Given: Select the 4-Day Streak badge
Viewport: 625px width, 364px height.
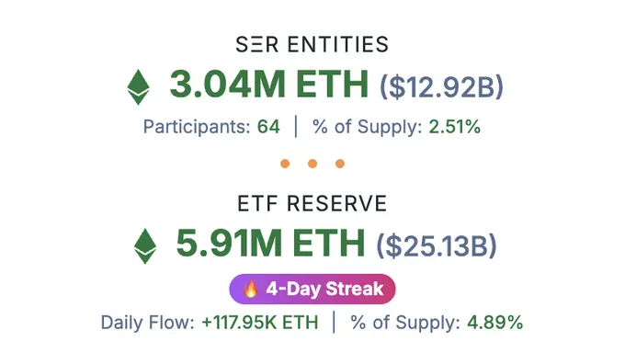Looking at the screenshot, I should point(312,289).
